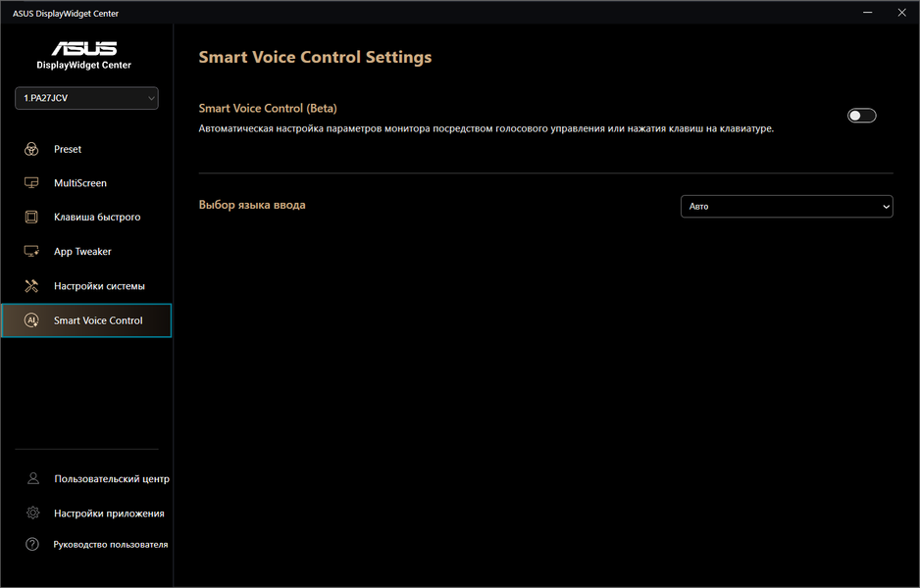Switch to the MultiScreen page
The height and width of the screenshot is (588, 920).
80,183
